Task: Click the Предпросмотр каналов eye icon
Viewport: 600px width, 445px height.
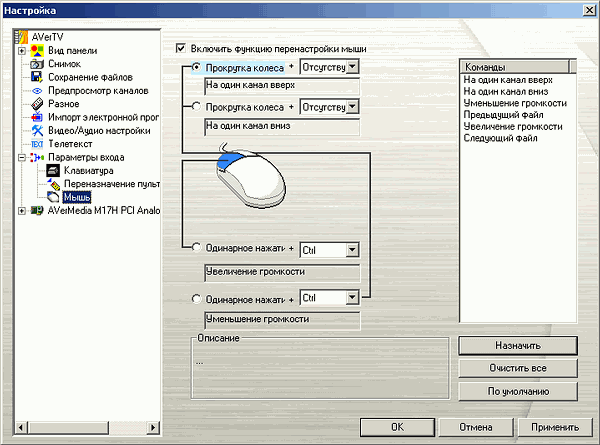Action: click(37, 90)
